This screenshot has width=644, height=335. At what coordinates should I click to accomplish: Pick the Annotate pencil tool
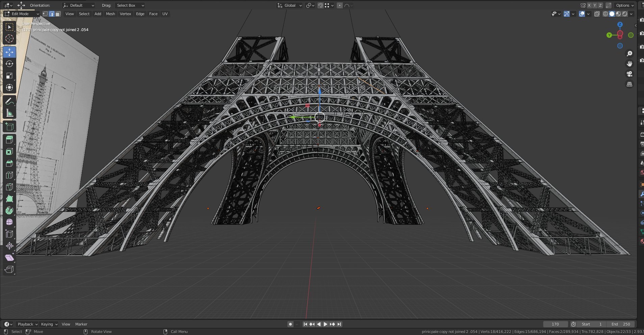pos(9,101)
